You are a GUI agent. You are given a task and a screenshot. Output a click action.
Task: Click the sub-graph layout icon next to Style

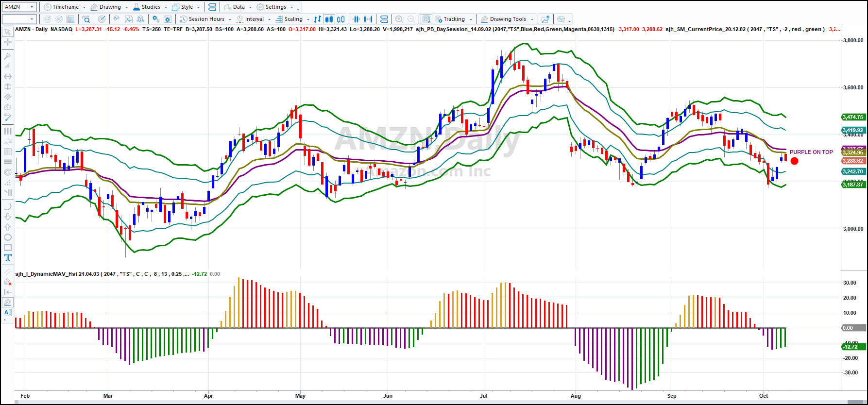pyautogui.click(x=211, y=7)
